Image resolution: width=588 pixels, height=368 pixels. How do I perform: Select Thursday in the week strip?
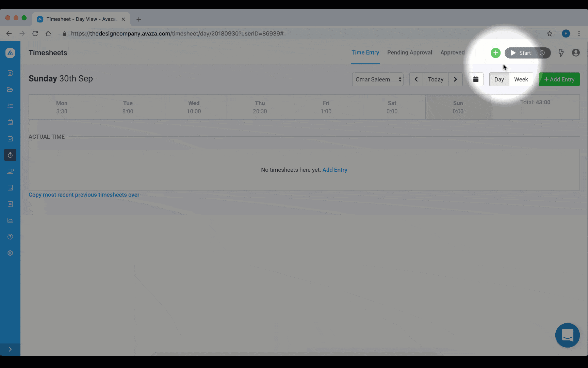(260, 107)
